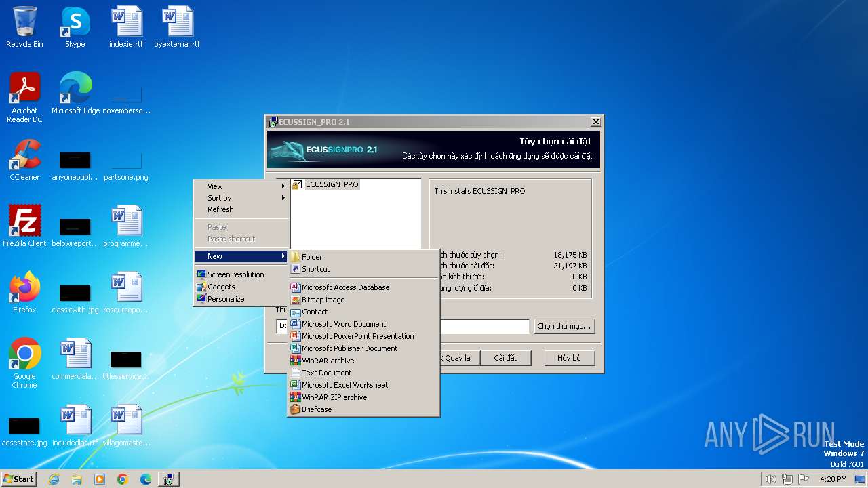
Task: Open the FileZilla Client shortcut
Action: tap(24, 226)
